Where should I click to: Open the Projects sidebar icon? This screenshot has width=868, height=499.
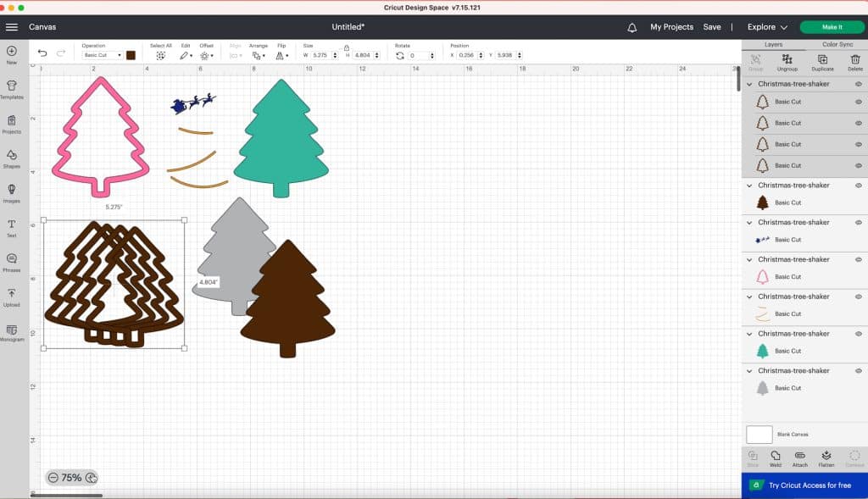(12, 120)
